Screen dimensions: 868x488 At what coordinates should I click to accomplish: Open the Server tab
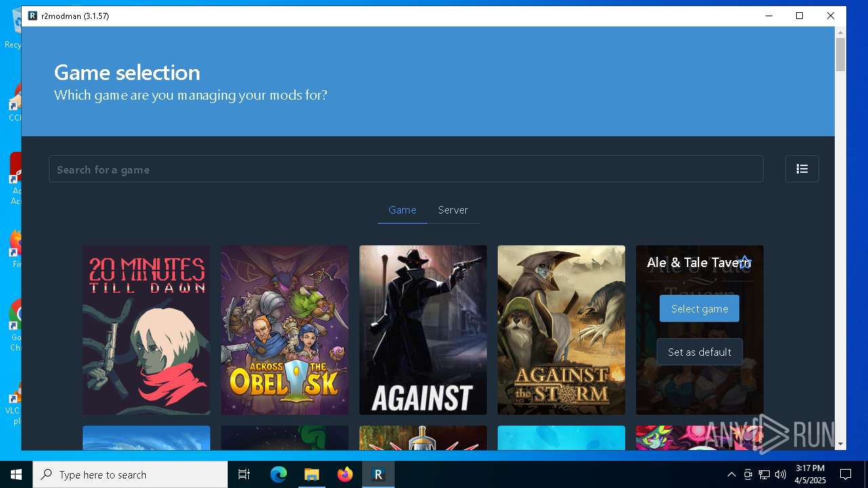[453, 210]
